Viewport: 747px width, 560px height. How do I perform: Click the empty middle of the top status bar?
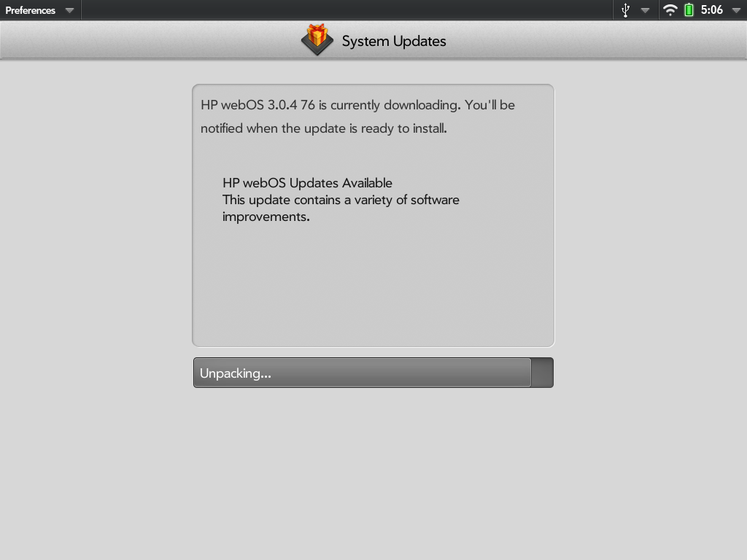point(347,10)
